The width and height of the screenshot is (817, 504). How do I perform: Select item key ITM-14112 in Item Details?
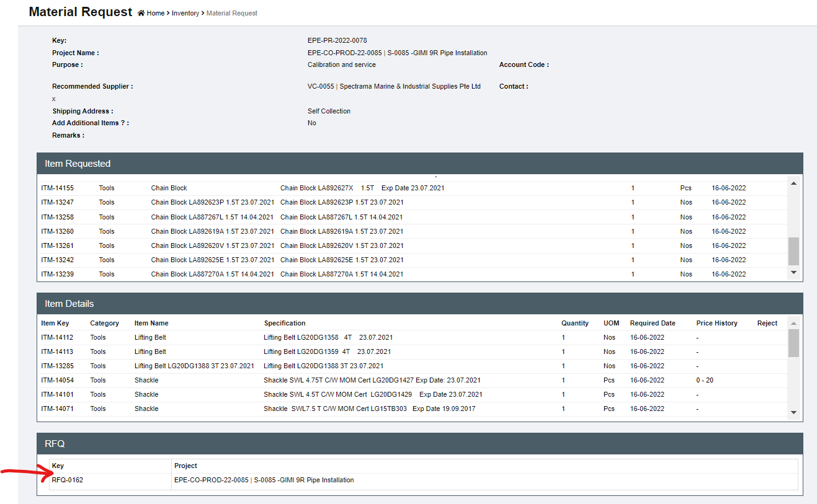57,337
